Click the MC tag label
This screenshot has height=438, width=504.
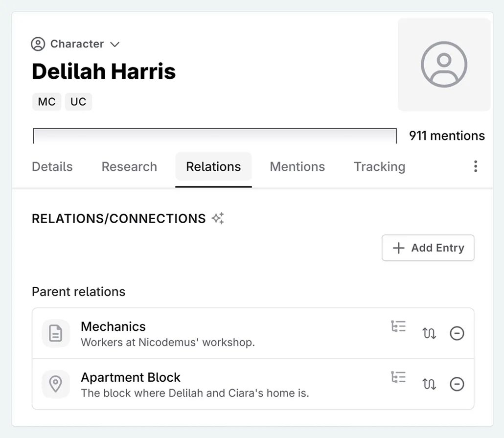tap(46, 102)
